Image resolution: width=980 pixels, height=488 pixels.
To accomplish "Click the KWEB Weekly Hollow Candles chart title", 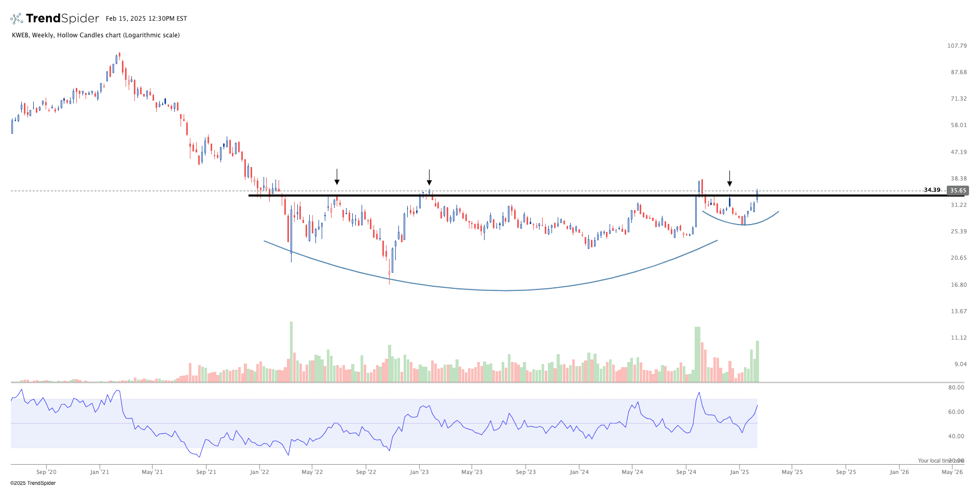I will tap(96, 35).
